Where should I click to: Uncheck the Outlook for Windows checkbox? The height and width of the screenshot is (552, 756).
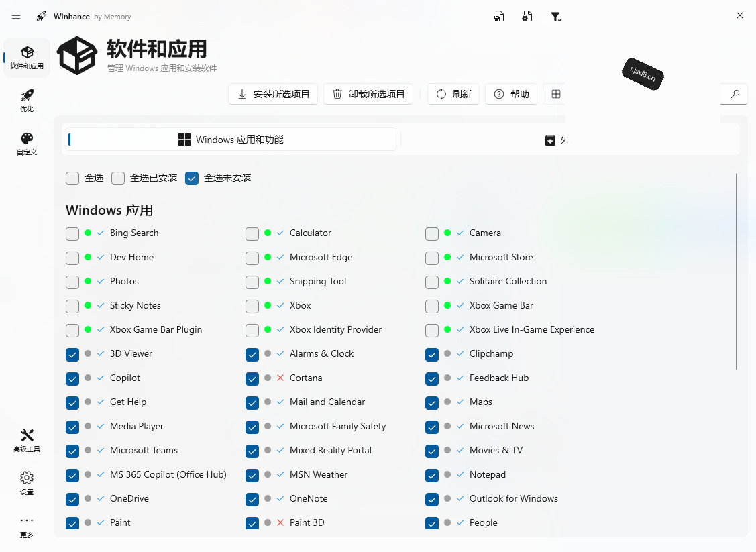point(432,500)
